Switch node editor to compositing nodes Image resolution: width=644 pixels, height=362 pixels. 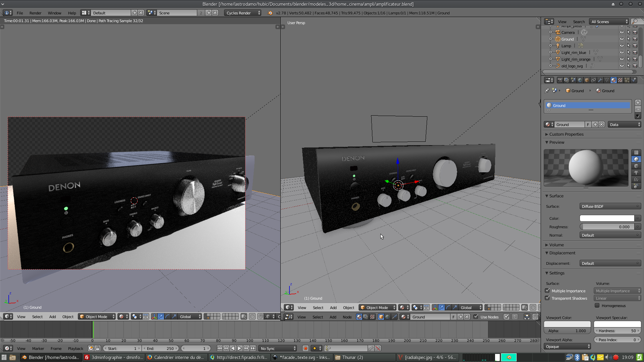click(x=366, y=317)
